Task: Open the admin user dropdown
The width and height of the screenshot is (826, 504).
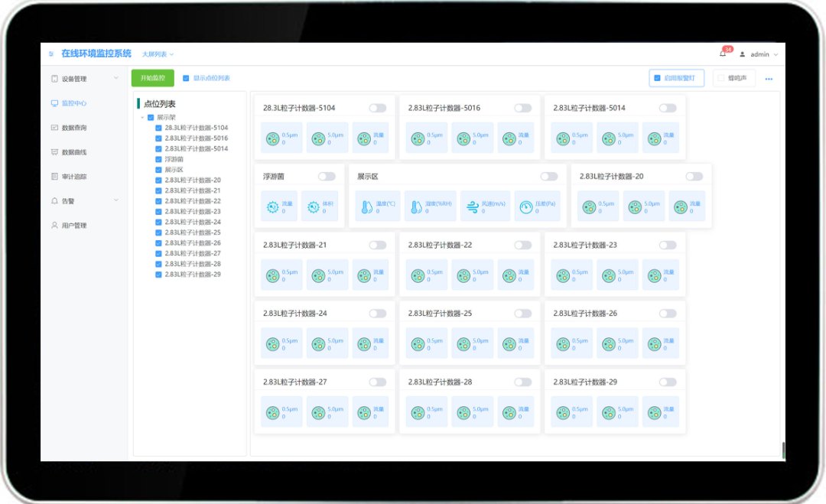Action: [x=759, y=54]
